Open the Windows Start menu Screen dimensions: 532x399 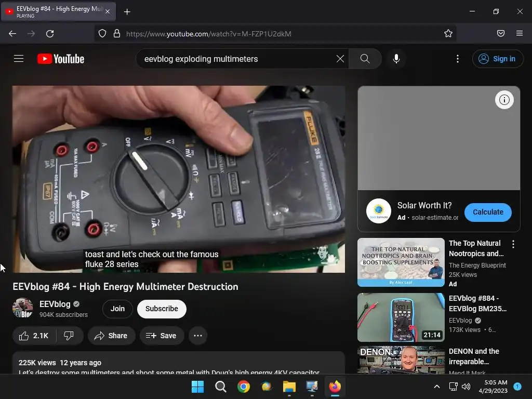point(197,387)
